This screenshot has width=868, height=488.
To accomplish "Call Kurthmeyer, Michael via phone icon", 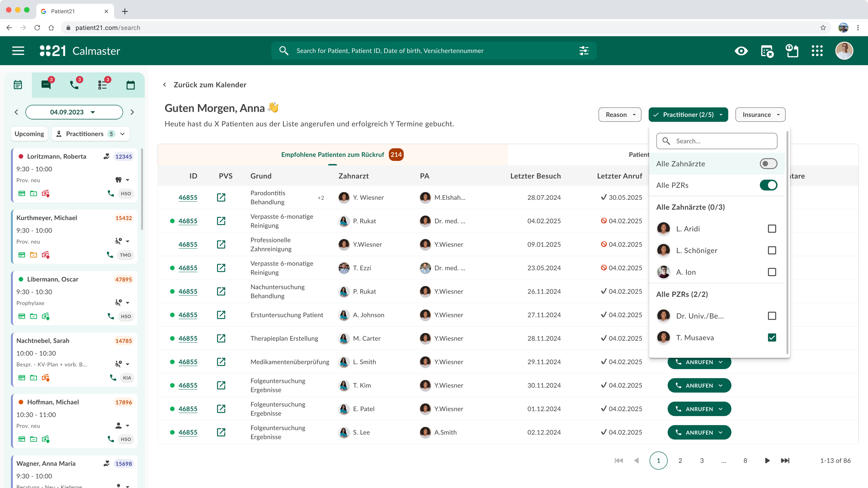I will (x=110, y=255).
